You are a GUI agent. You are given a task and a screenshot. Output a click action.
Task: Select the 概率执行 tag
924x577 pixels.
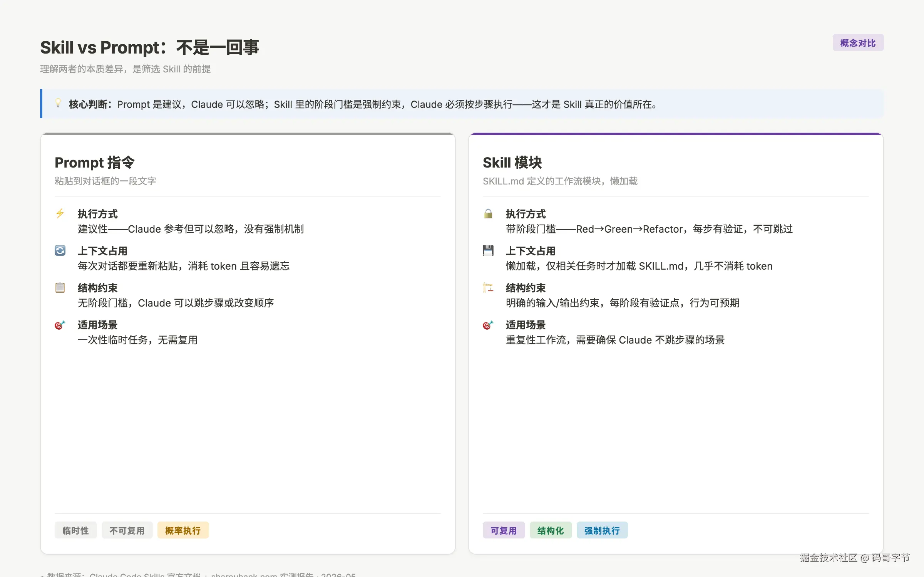tap(183, 530)
